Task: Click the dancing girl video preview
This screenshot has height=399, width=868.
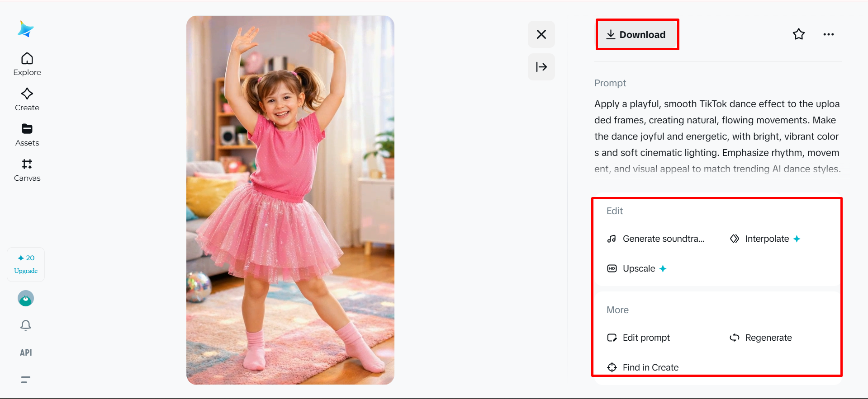Action: pos(290,200)
